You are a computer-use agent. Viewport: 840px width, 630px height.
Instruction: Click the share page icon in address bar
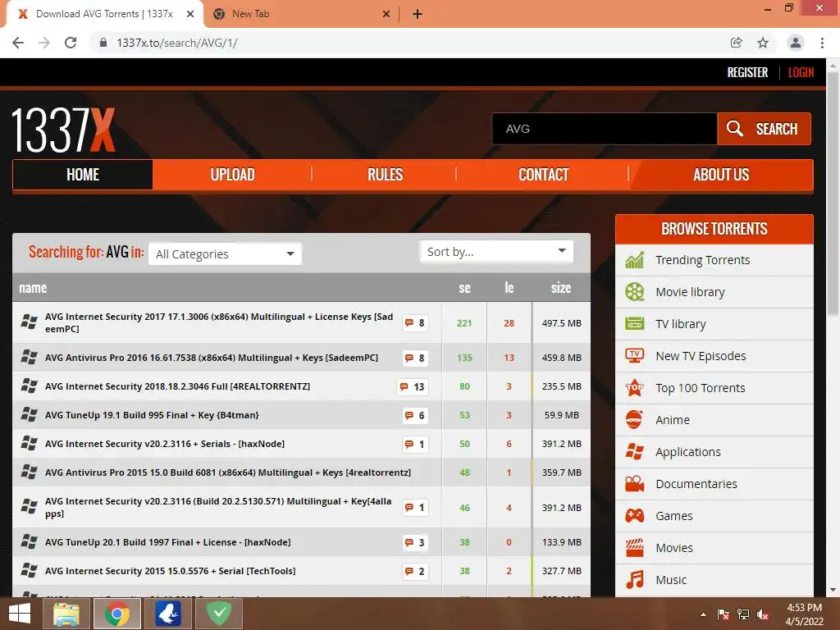point(737,43)
